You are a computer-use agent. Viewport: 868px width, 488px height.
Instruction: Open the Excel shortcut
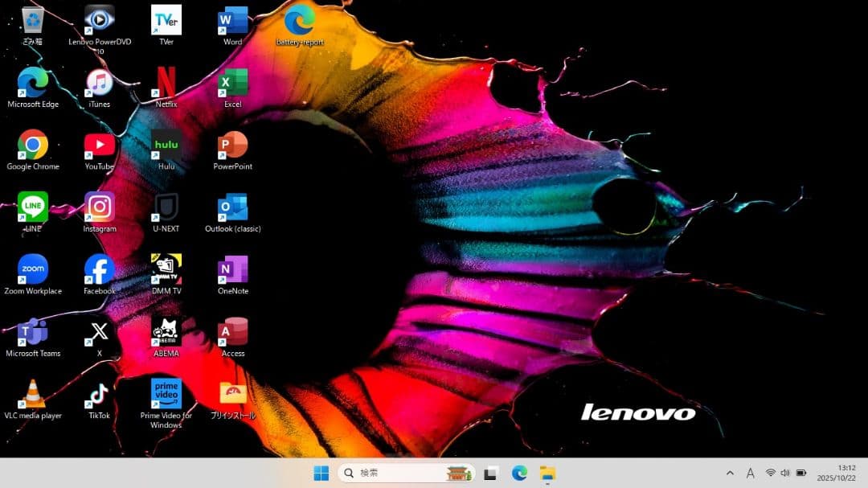231,80
